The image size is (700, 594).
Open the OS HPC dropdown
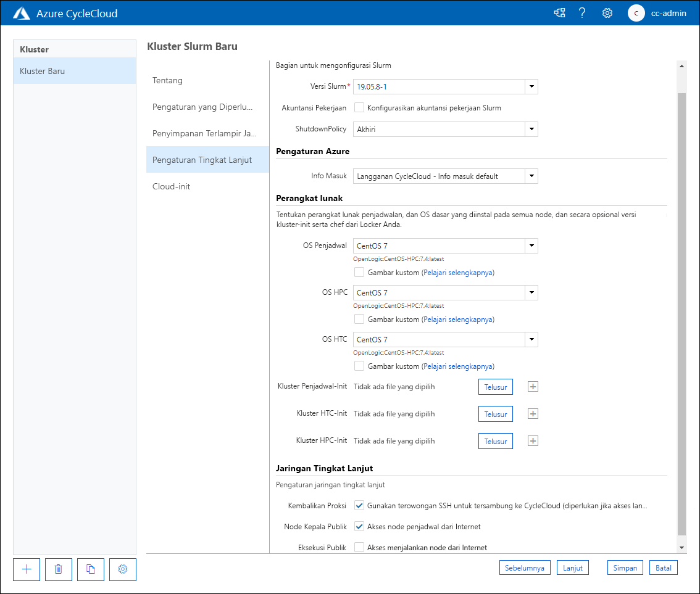tap(530, 292)
